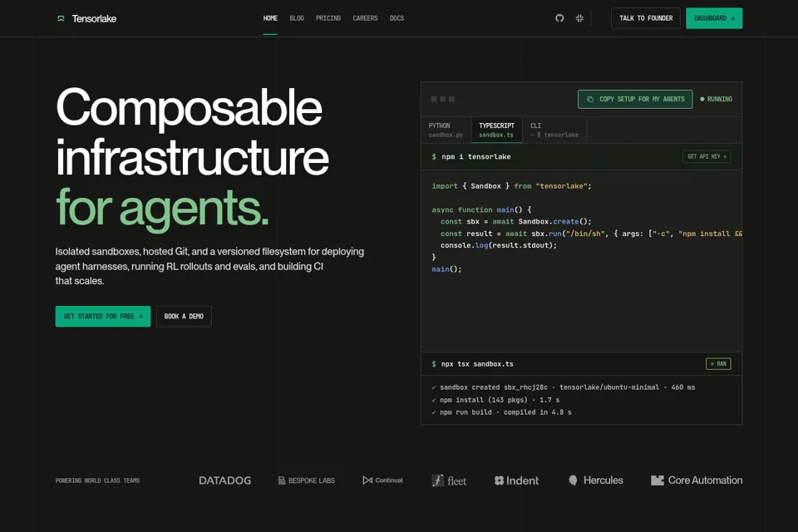Select the TypeScript sandbox.ts tab
The height and width of the screenshot is (532, 798).
click(497, 130)
